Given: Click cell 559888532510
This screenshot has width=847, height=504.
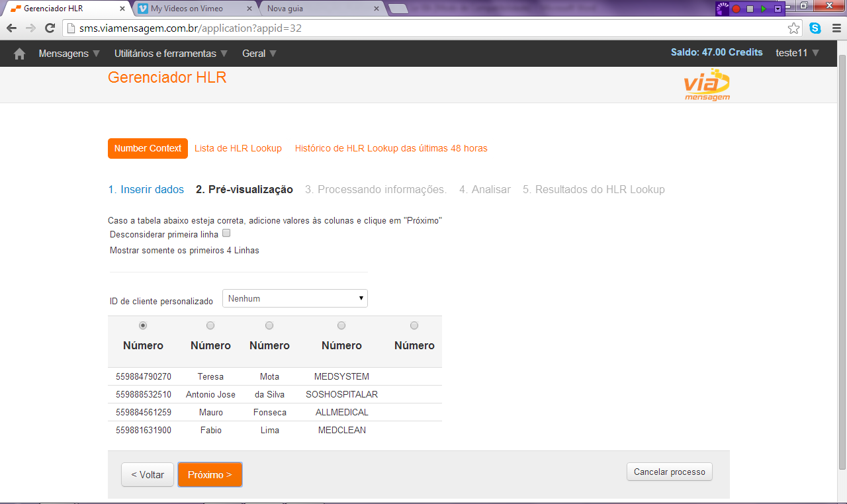Looking at the screenshot, I should pos(144,394).
